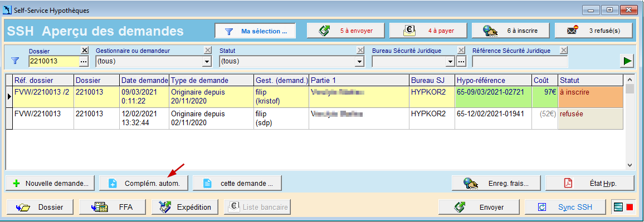Click the 97€ cost cell
Screen dimensions: 644x222
click(545, 97)
